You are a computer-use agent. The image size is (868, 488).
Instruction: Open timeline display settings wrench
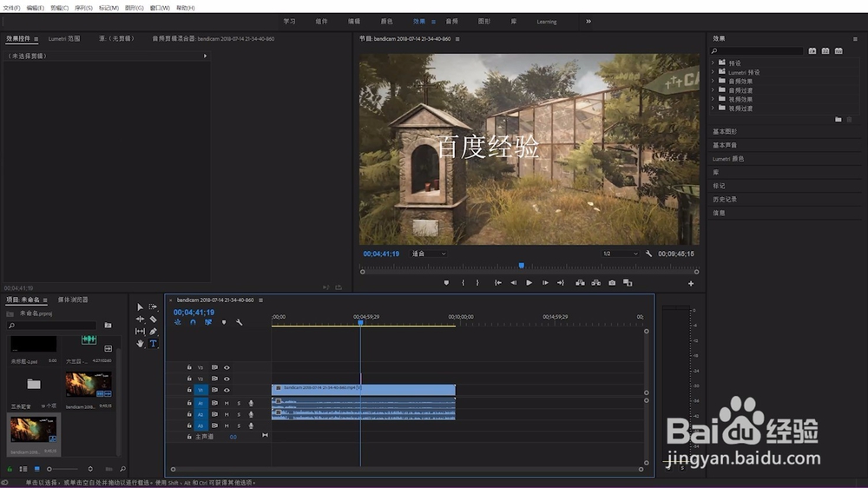coord(240,322)
